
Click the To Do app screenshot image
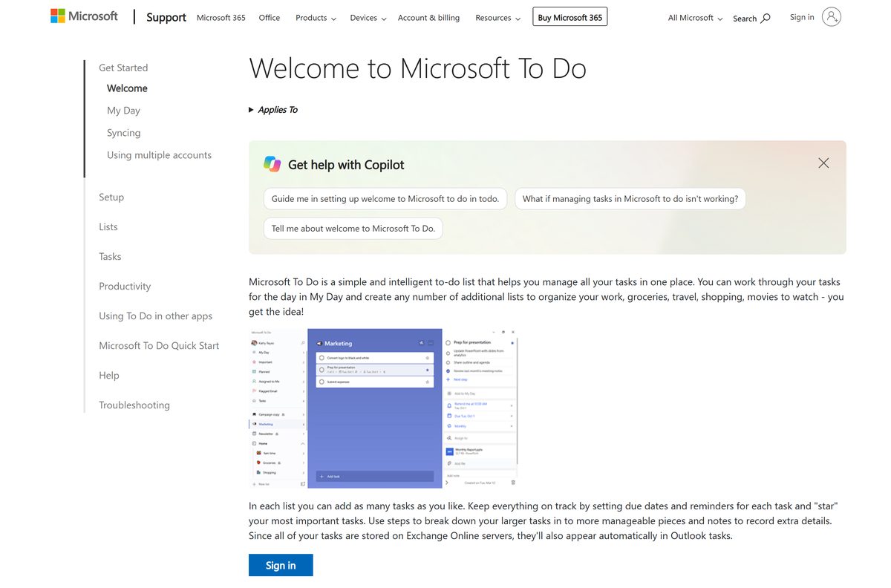point(383,408)
